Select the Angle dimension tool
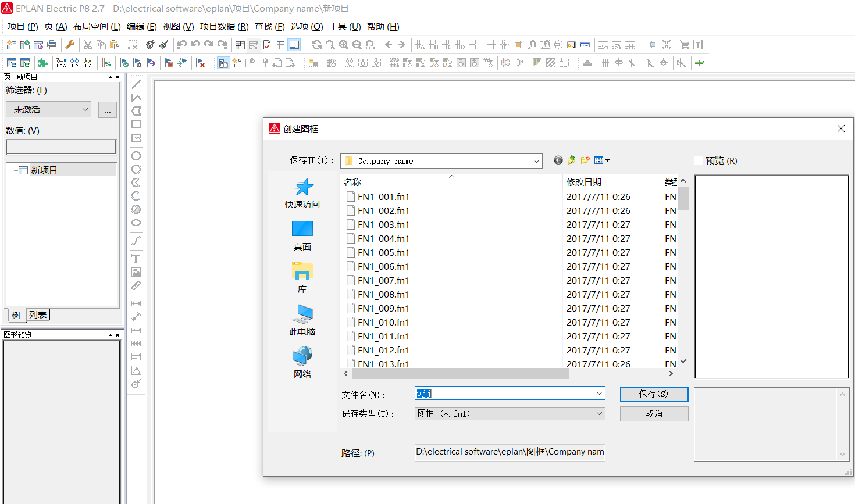 click(x=136, y=370)
